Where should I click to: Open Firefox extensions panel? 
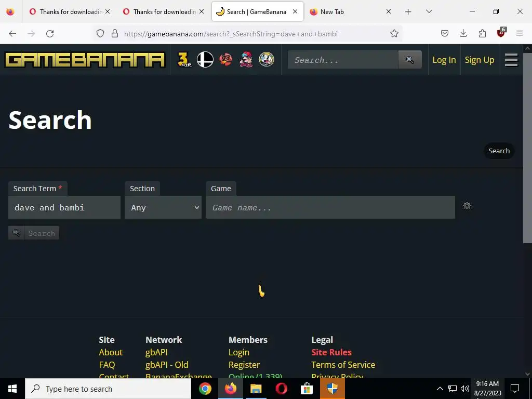pos(482,33)
